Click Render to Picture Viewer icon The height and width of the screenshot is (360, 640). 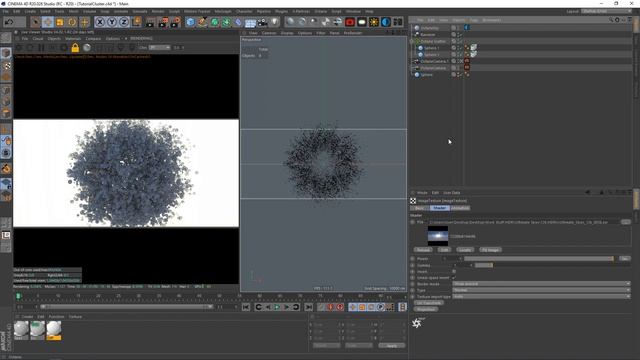pyautogui.click(x=163, y=22)
